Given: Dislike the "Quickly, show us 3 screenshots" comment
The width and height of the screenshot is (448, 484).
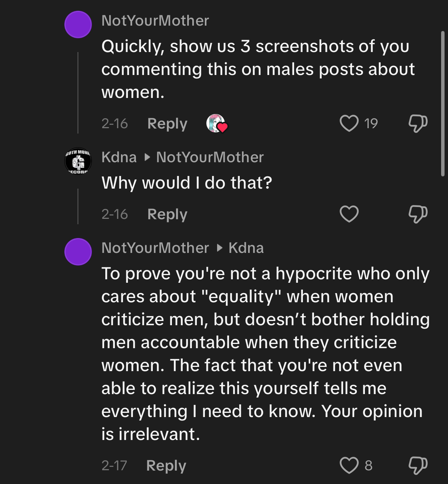Looking at the screenshot, I should pos(417,124).
